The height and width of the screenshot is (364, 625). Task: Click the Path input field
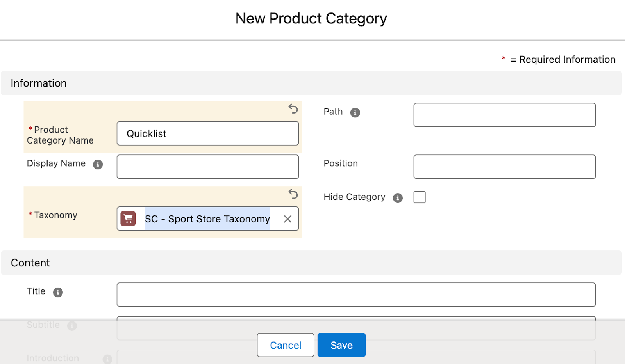[x=504, y=115]
